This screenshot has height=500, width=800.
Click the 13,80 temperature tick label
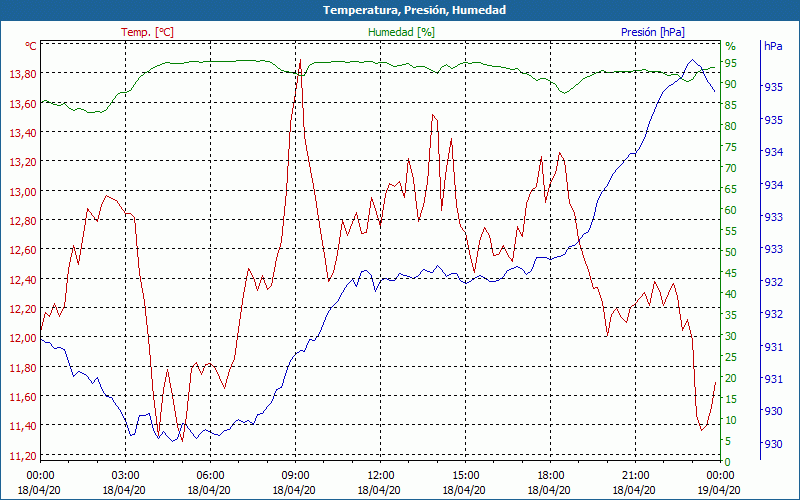pos(23,74)
